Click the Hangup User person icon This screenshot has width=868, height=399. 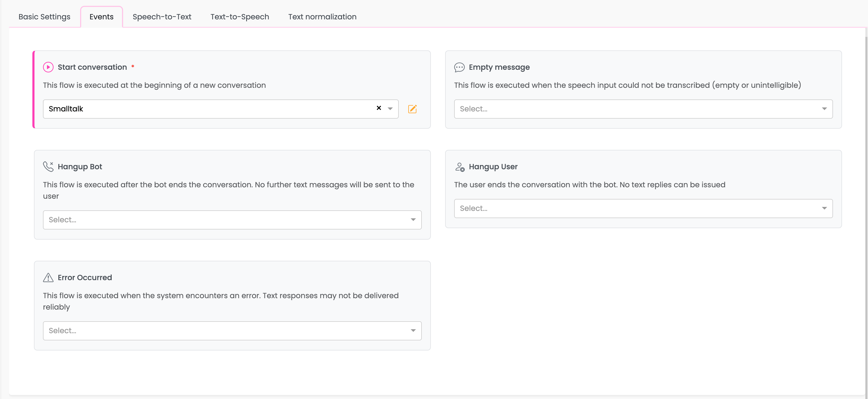460,167
